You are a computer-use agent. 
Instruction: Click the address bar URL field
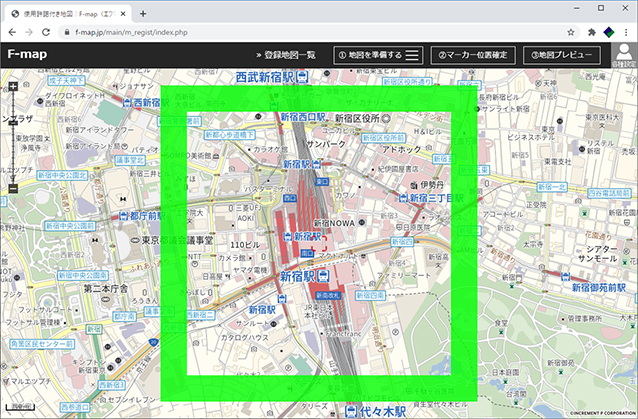coord(317,32)
